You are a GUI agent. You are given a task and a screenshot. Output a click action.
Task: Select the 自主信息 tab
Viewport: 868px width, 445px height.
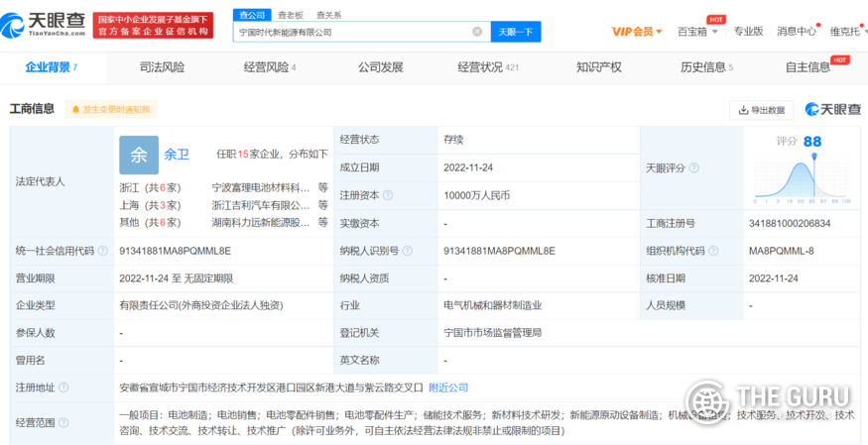point(808,67)
